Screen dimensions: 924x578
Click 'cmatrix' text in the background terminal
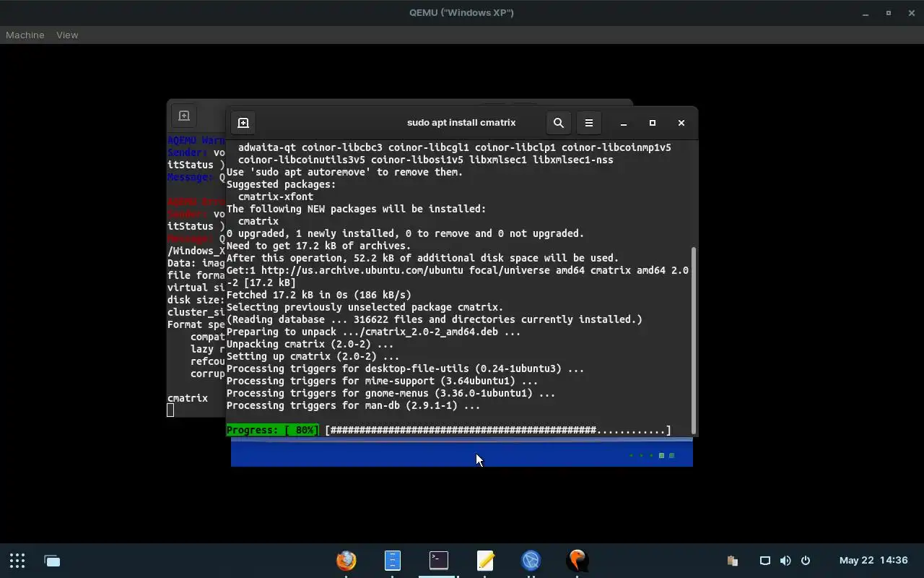(x=188, y=398)
